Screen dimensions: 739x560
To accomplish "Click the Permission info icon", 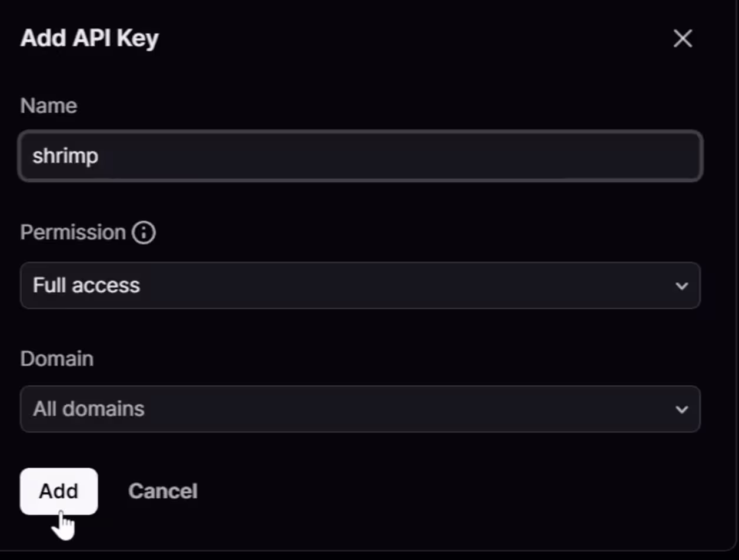I will (144, 233).
